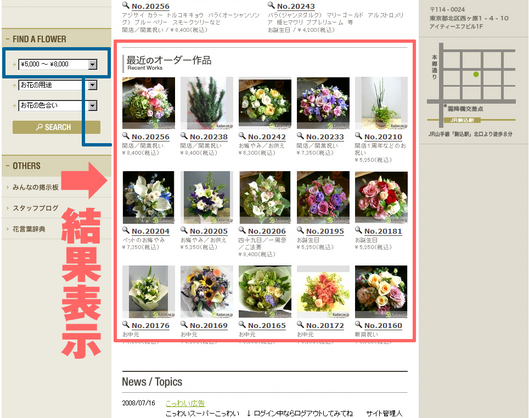Viewport: 529px width, 418px height.
Task: Click the No.20181 pink rose thumbnail
Action: click(381, 197)
